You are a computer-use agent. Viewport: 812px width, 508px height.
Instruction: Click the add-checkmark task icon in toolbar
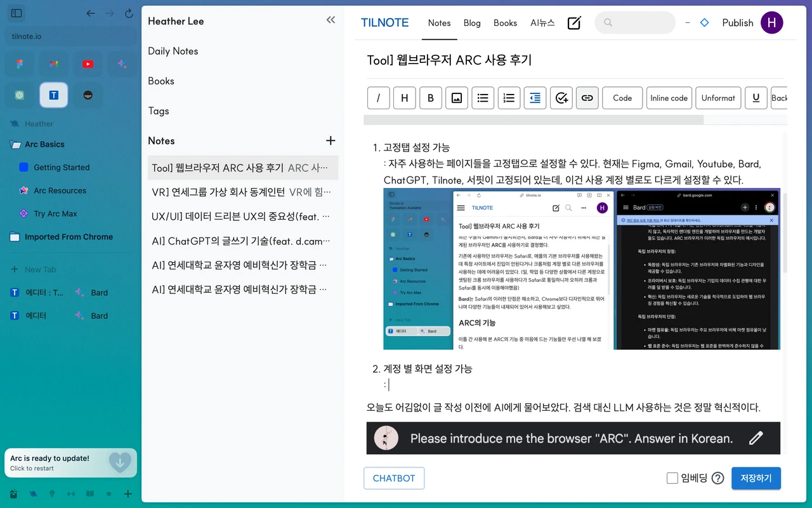(x=561, y=98)
